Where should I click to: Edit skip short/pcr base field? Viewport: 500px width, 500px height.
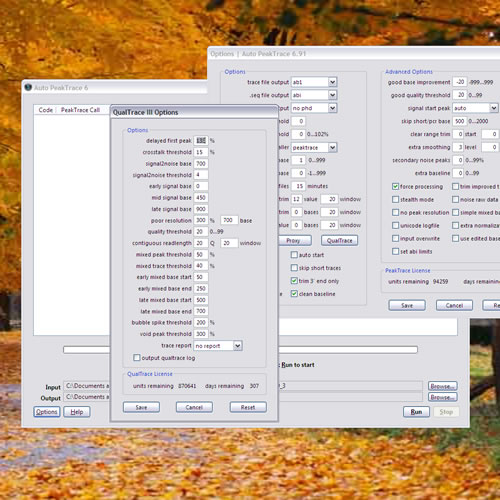coord(460,121)
